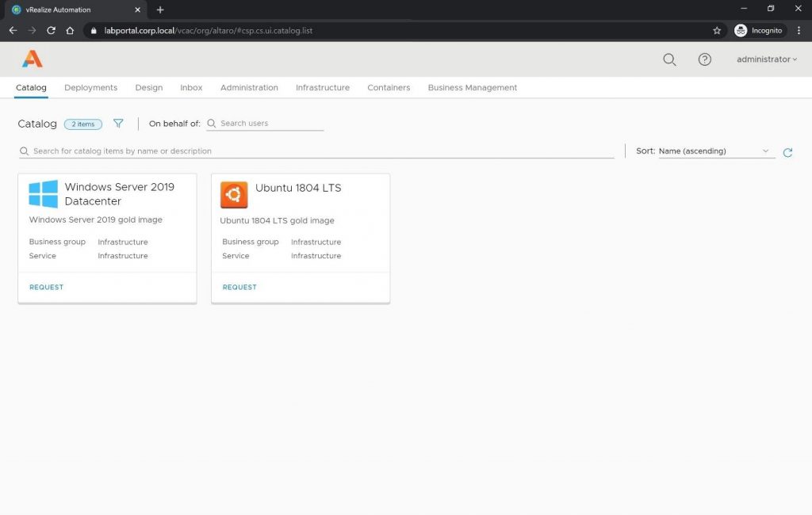Click the Catalog page heading
This screenshot has height=515, width=812.
click(x=37, y=124)
